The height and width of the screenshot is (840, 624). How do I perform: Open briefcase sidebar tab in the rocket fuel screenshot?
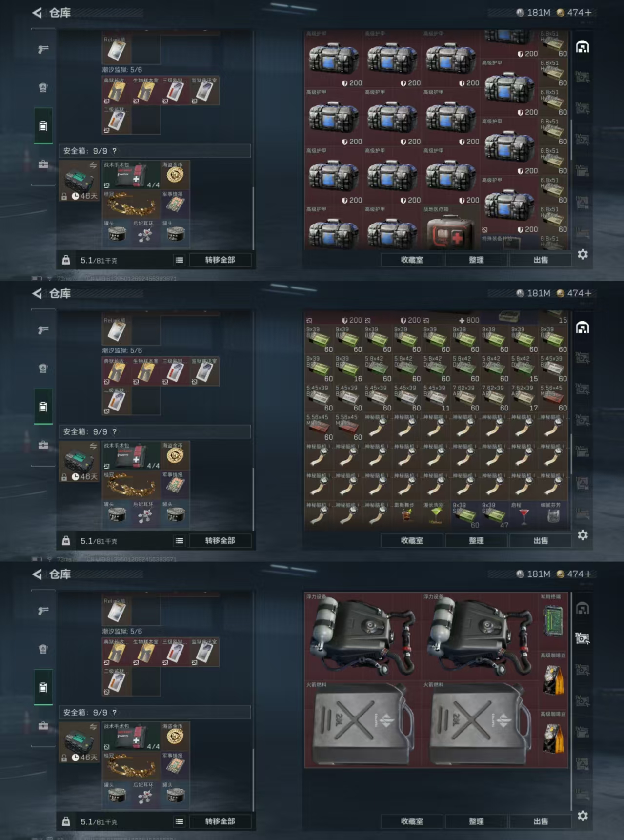coord(43,726)
